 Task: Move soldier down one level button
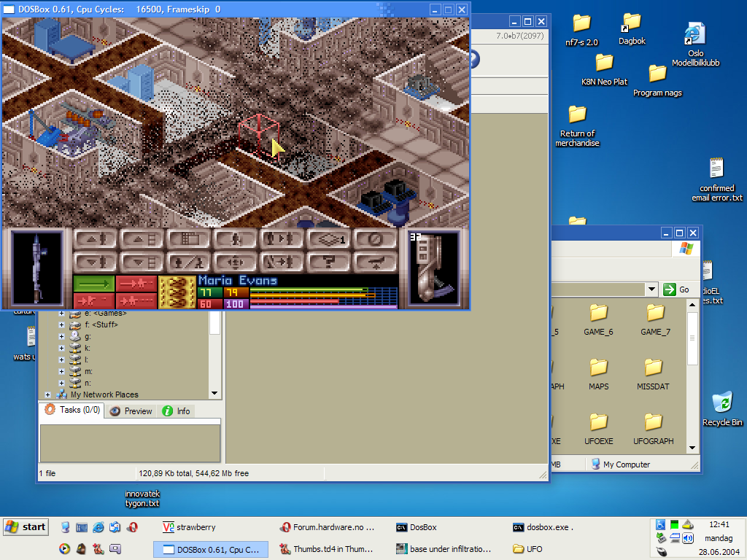tap(96, 262)
